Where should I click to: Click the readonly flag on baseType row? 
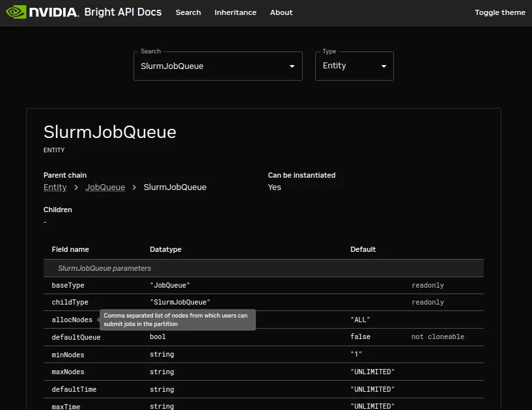coord(428,285)
